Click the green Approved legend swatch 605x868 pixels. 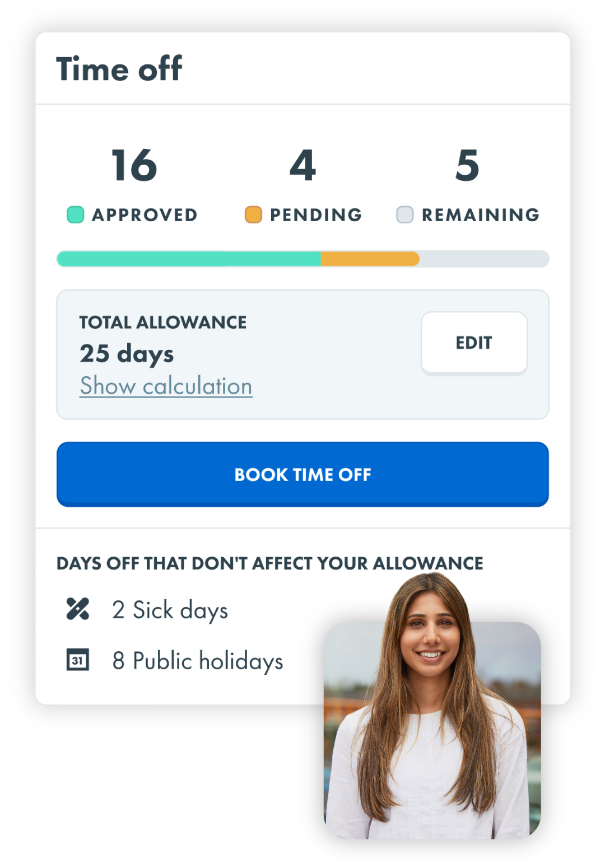point(76,214)
